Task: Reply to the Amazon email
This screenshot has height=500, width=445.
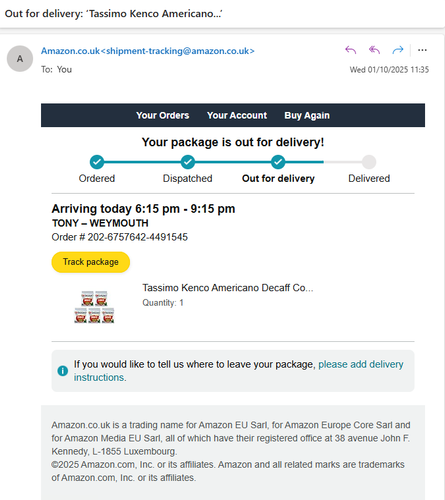Action: point(350,50)
